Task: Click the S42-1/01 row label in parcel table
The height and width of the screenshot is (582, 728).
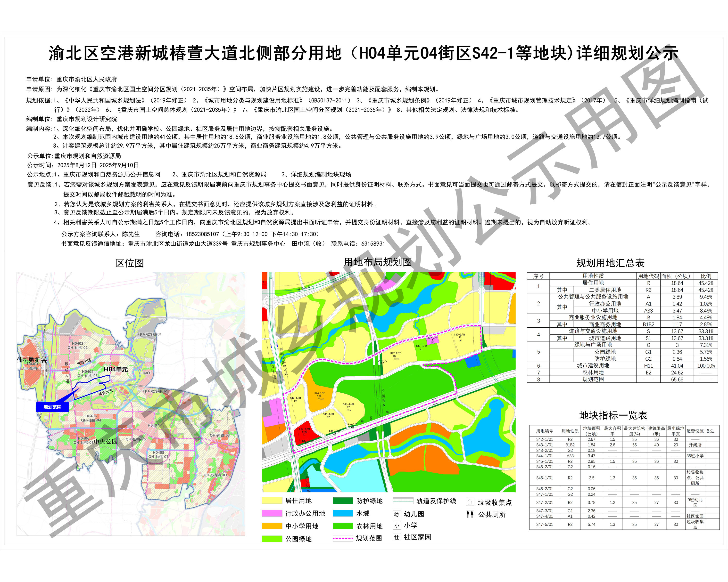Action: click(545, 440)
